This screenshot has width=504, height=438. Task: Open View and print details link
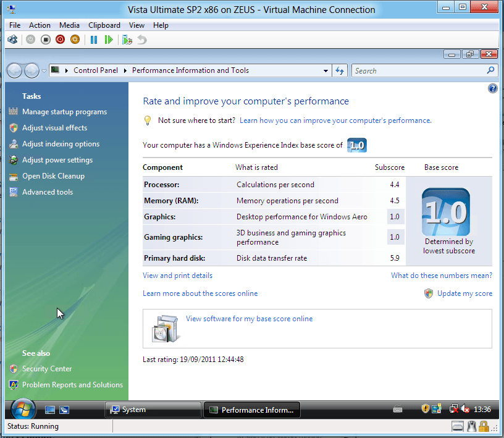pos(177,276)
